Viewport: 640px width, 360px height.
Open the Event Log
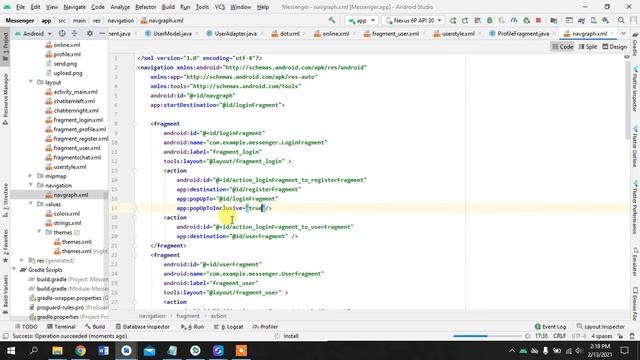tap(550, 327)
